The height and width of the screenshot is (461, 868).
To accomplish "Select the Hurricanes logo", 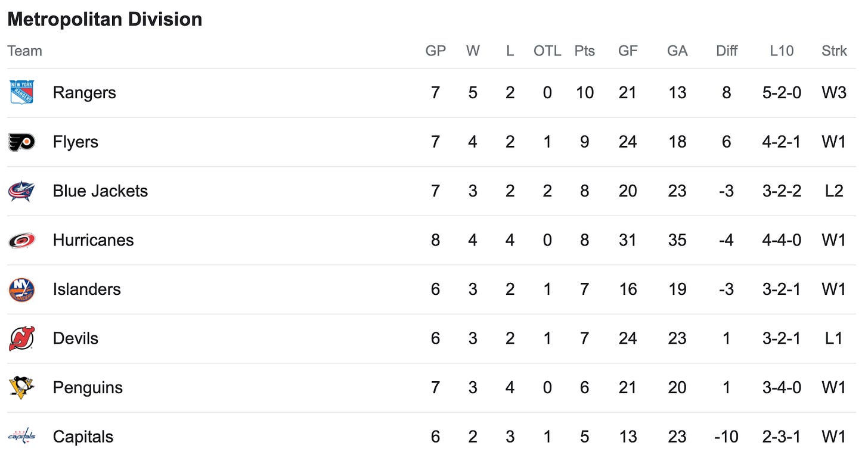I will pyautogui.click(x=21, y=240).
